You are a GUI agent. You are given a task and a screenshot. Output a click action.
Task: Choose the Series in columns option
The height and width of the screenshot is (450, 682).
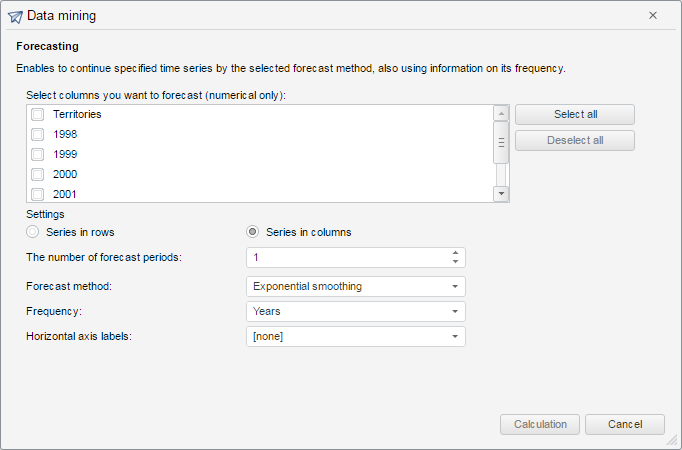click(x=253, y=232)
